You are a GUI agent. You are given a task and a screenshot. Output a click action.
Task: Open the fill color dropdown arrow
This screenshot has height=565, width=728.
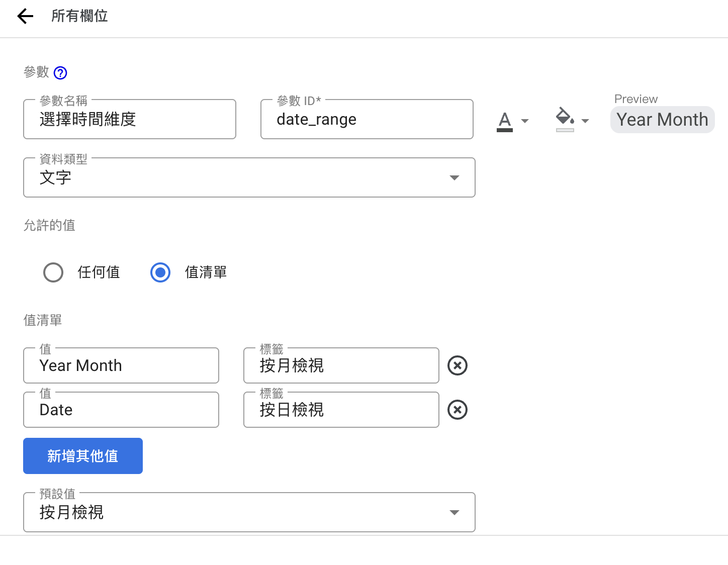pos(585,121)
